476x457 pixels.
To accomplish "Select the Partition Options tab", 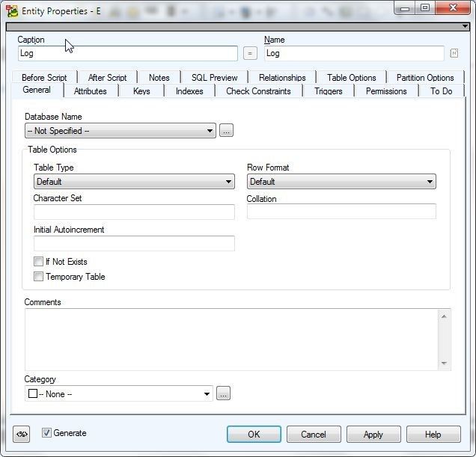I will (425, 77).
